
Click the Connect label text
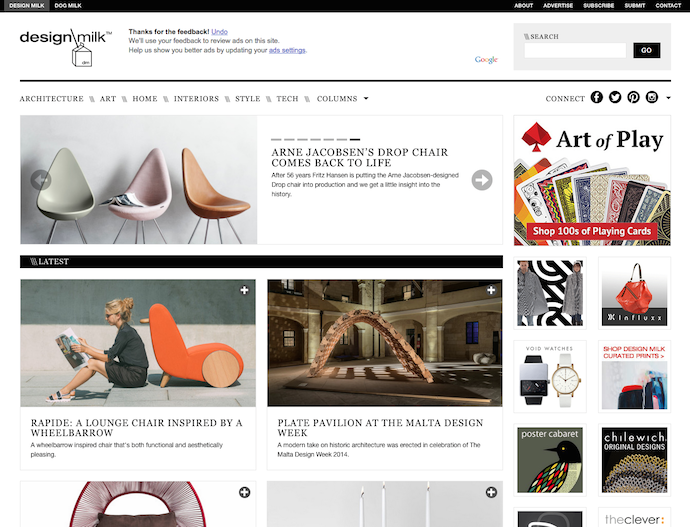565,99
